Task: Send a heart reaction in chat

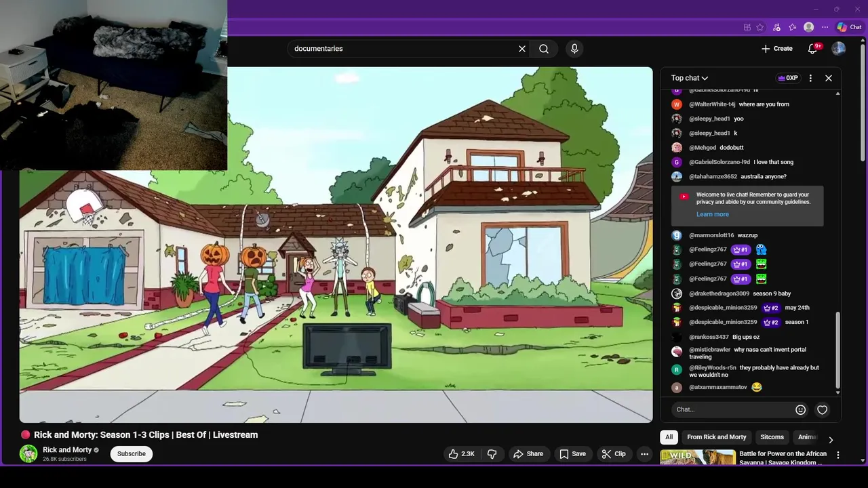Action: [x=823, y=409]
